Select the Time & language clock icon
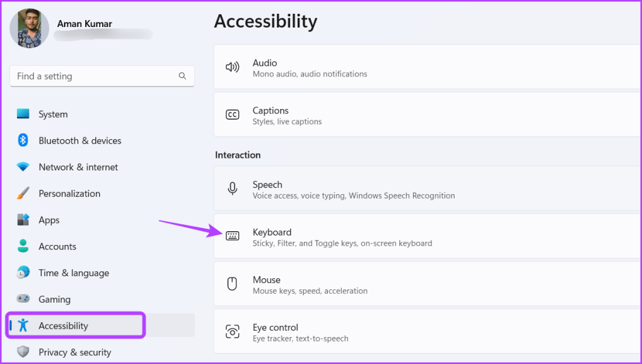Viewport: 642px width, 364px height. click(x=24, y=273)
